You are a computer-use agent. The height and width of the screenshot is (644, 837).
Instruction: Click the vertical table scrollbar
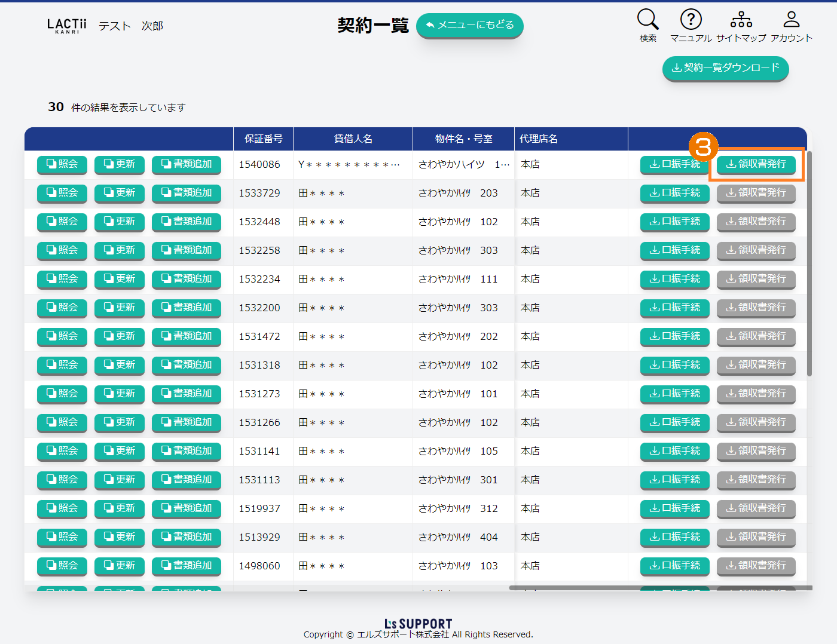tap(809, 263)
